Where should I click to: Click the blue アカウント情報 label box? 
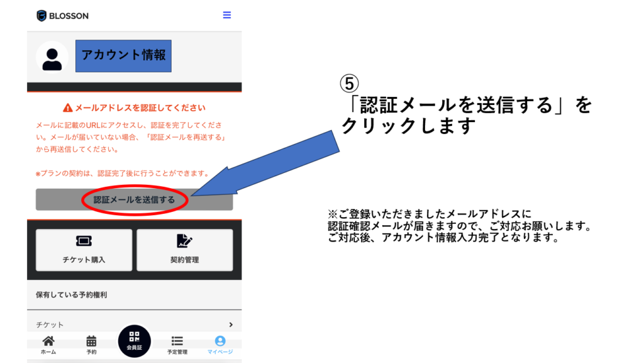click(123, 55)
